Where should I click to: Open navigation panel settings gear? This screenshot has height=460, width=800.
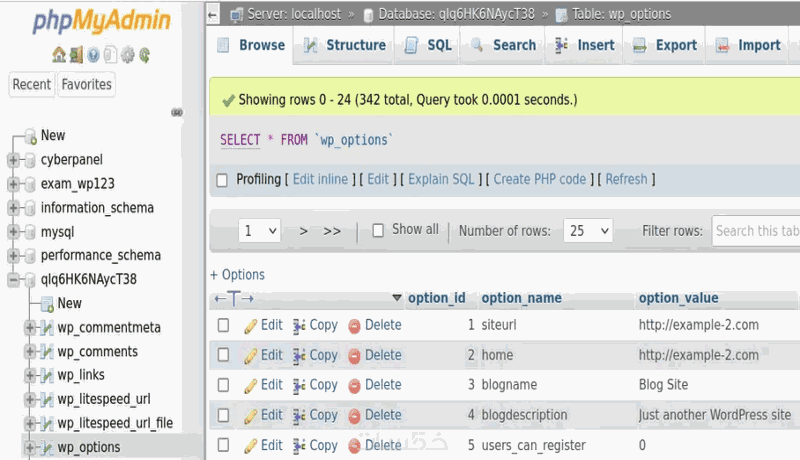(128, 55)
